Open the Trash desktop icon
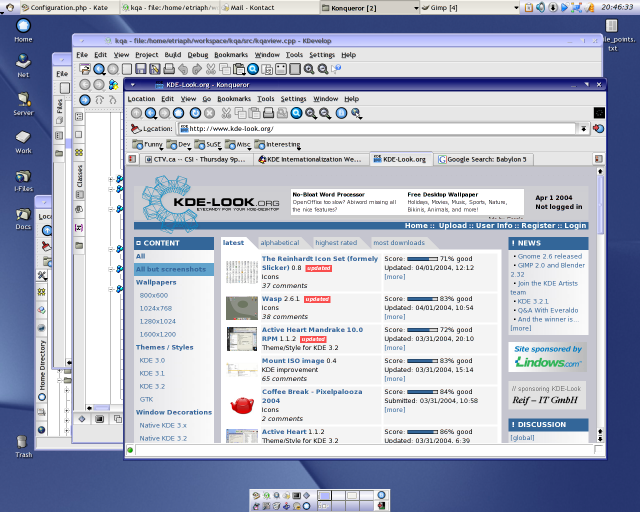This screenshot has width=640, height=512. pos(23,446)
